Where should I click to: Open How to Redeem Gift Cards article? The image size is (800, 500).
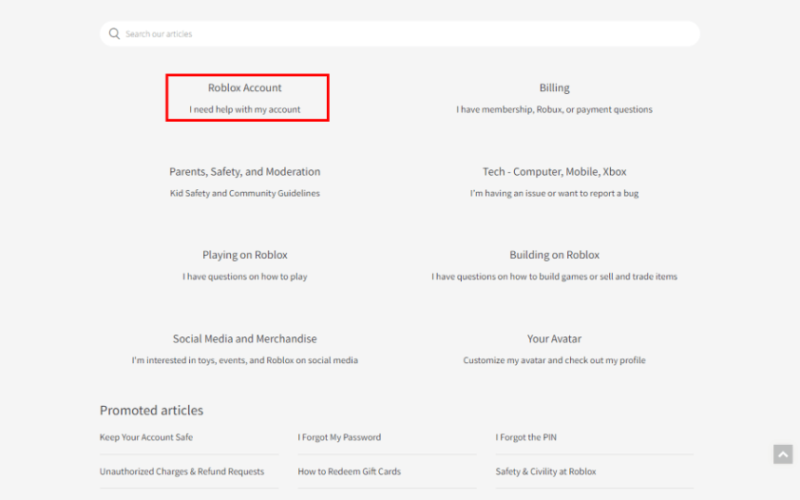pos(349,471)
